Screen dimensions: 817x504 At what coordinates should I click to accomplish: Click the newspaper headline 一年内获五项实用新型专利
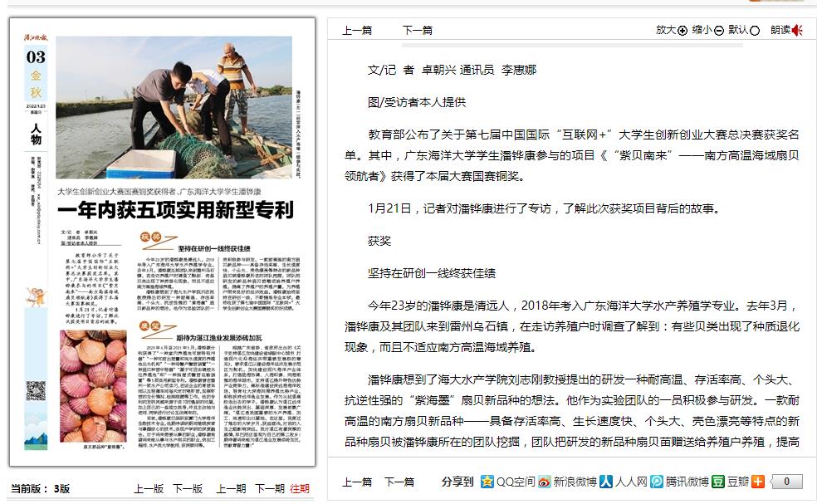pyautogui.click(x=174, y=209)
